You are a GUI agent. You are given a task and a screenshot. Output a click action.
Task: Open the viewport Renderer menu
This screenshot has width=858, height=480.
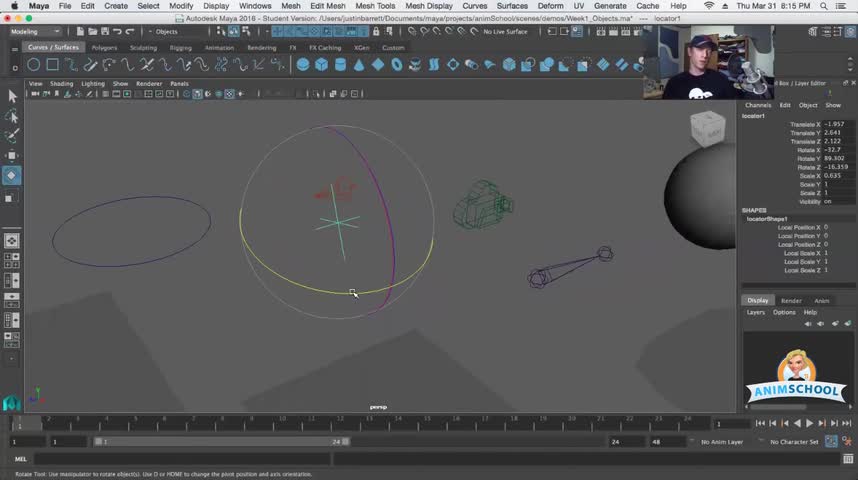pos(149,84)
